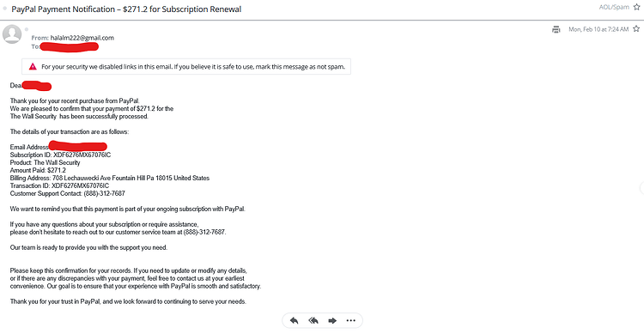
Task: Click the red warning triangle icon
Action: [x=33, y=67]
